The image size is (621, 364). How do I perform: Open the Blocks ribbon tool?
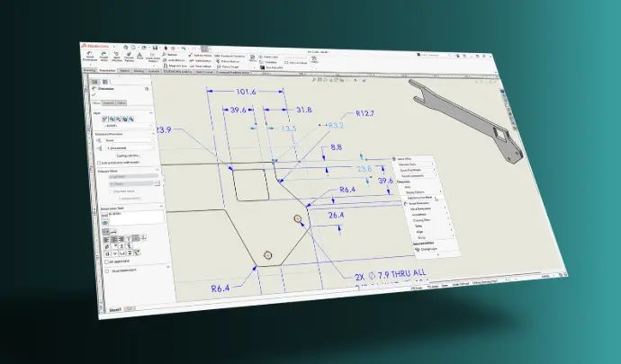253,58
